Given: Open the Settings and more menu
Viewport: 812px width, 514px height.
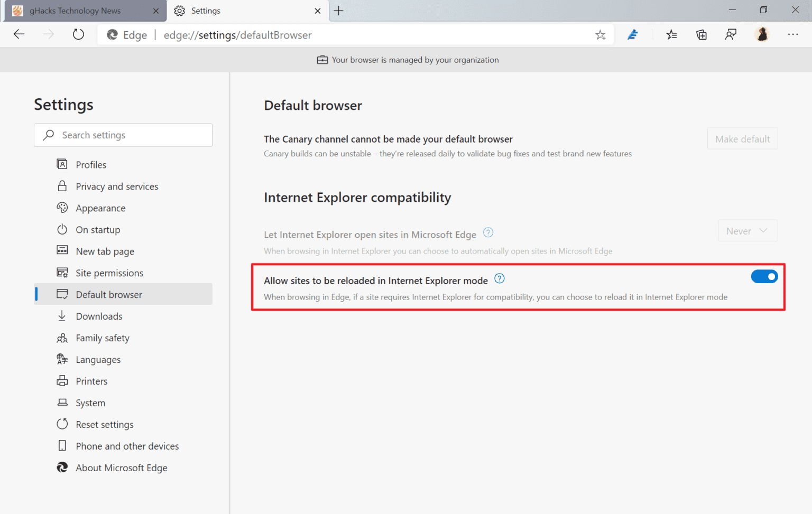Looking at the screenshot, I should click(793, 34).
